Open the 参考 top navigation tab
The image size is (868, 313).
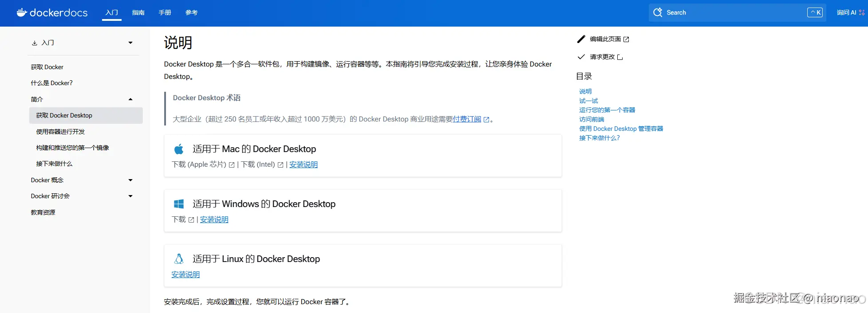[192, 12]
